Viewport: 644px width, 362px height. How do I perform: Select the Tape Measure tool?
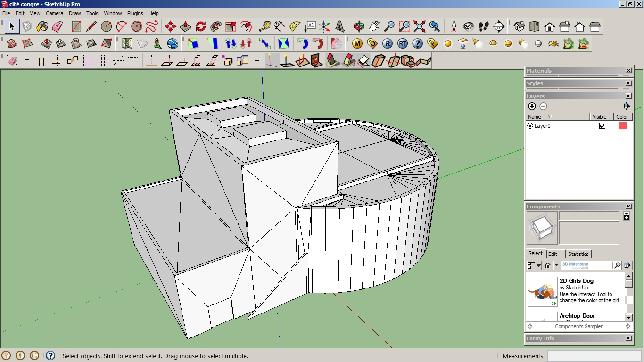pos(264,26)
